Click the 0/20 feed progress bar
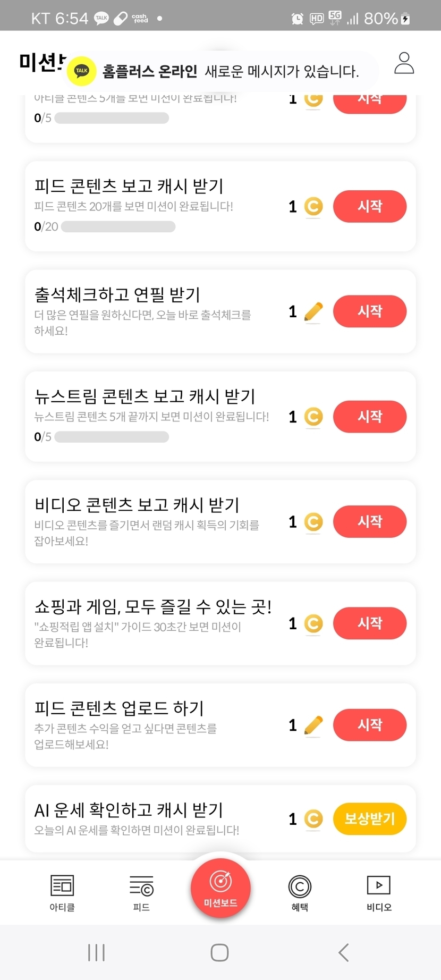Image resolution: width=441 pixels, height=980 pixels. point(118,227)
